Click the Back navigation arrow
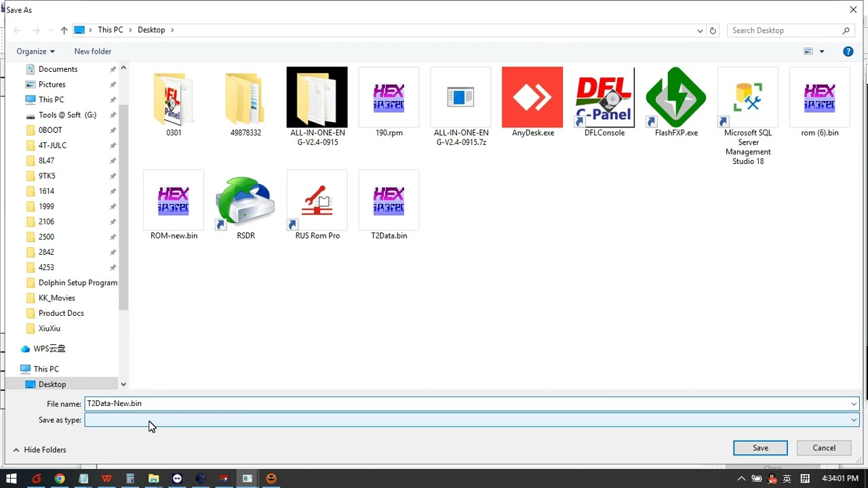The width and height of the screenshot is (868, 488). 18,30
